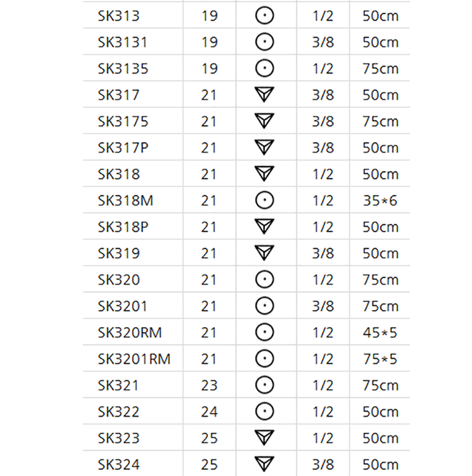The width and height of the screenshot is (472, 476).
Task: Click the triangle needle icon in row SK317
Action: click(x=265, y=95)
